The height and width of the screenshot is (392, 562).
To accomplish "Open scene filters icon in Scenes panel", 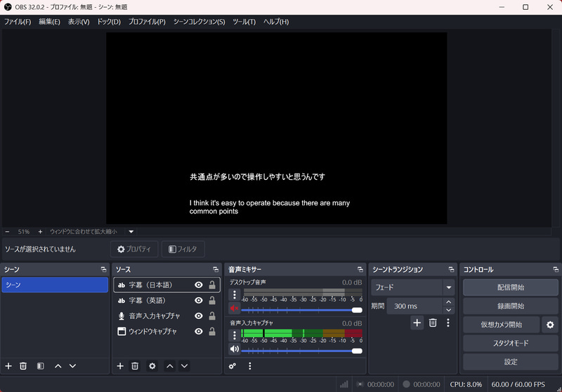I will tap(41, 366).
